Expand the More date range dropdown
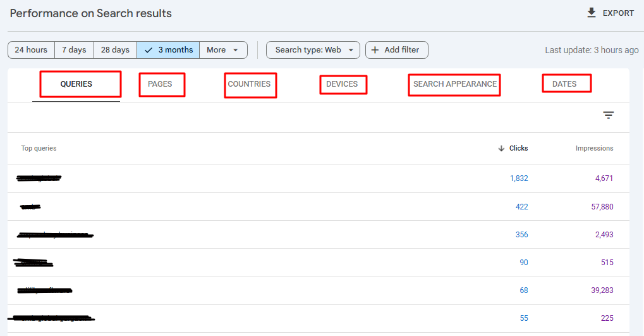This screenshot has height=336, width=644. click(x=223, y=50)
